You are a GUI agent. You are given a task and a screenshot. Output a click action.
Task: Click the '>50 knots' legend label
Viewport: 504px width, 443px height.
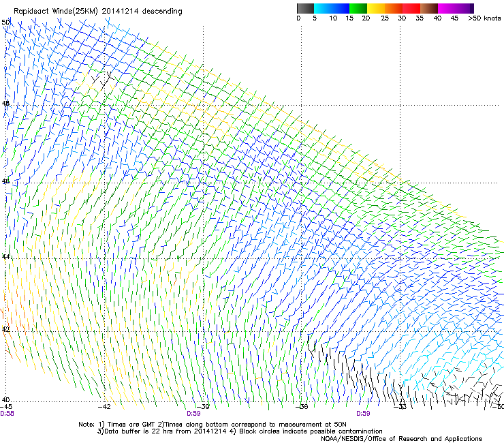pyautogui.click(x=484, y=18)
